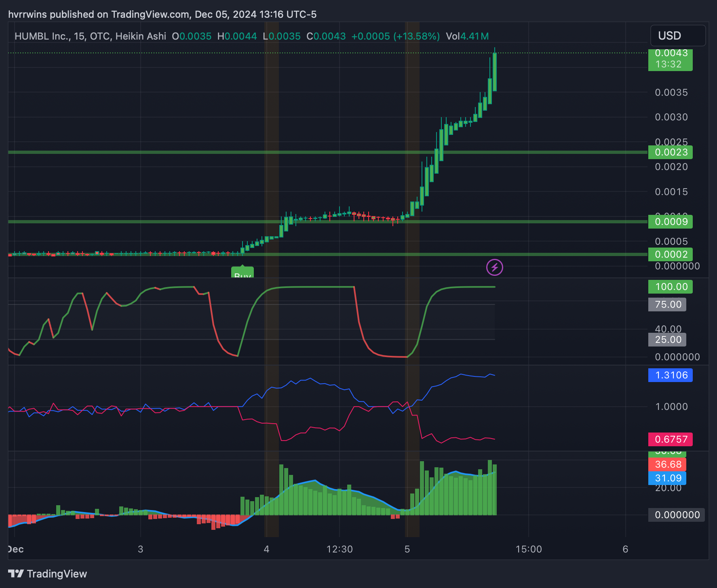The height and width of the screenshot is (588, 717).
Task: Click the 100.00 oscillator value label
Action: click(x=671, y=287)
